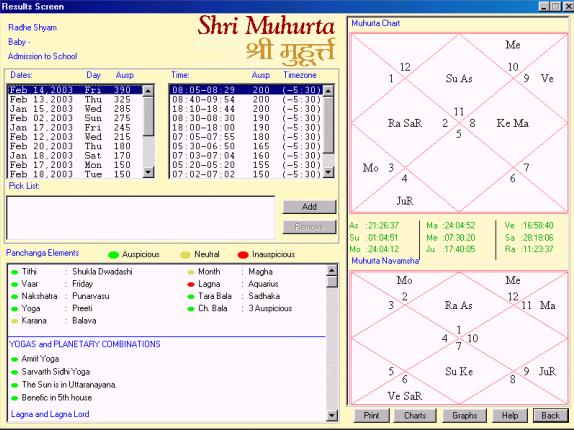Click the Timezone column header
This screenshot has height=430, width=574.
(299, 75)
